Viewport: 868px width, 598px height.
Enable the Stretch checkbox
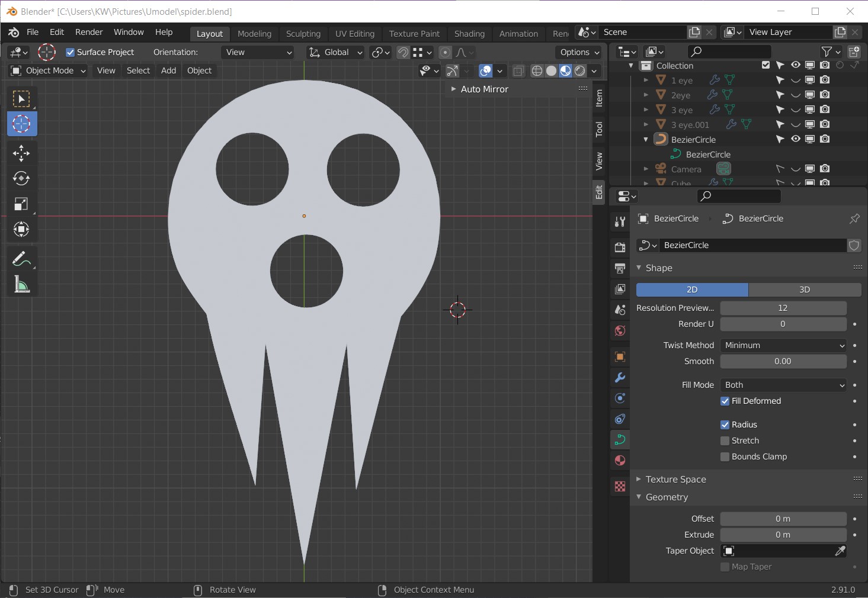tap(725, 441)
